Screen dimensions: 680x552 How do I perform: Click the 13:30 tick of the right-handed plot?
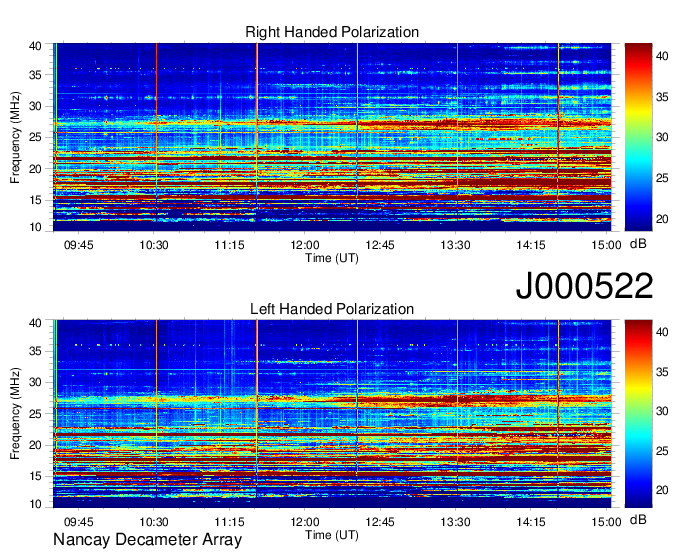[455, 245]
